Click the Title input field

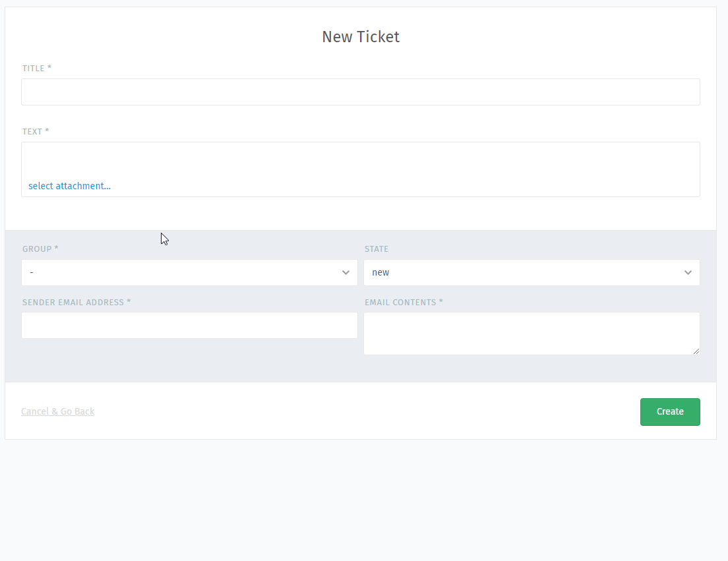pos(360,92)
